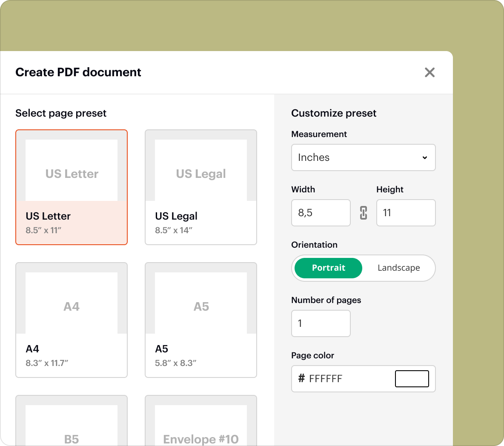The width and height of the screenshot is (504, 446).
Task: Click the Height input showing 11
Action: click(x=406, y=213)
